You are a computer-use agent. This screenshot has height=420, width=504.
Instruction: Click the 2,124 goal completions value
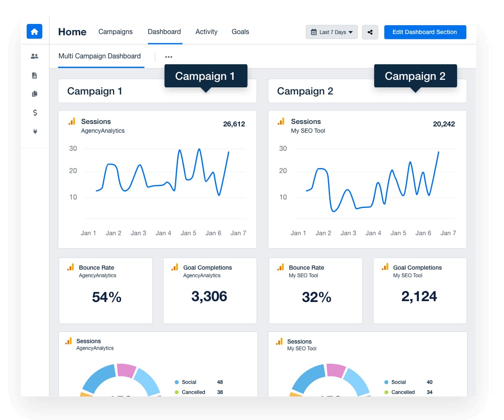419,297
